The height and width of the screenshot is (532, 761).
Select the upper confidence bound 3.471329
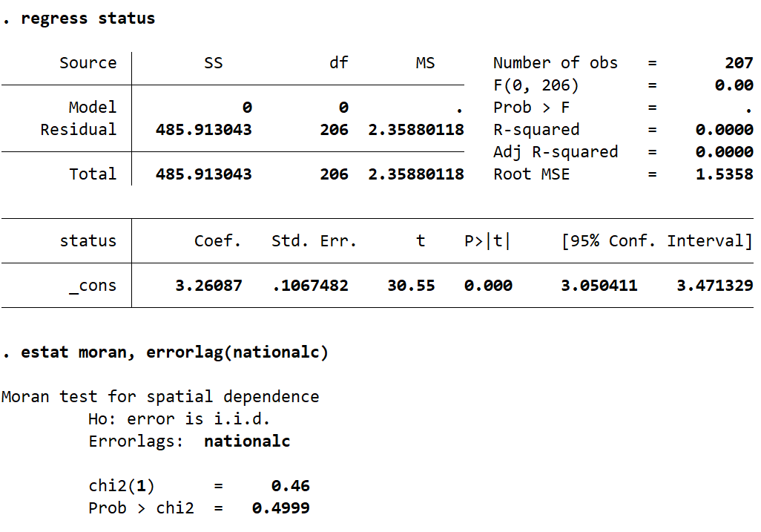(x=714, y=286)
